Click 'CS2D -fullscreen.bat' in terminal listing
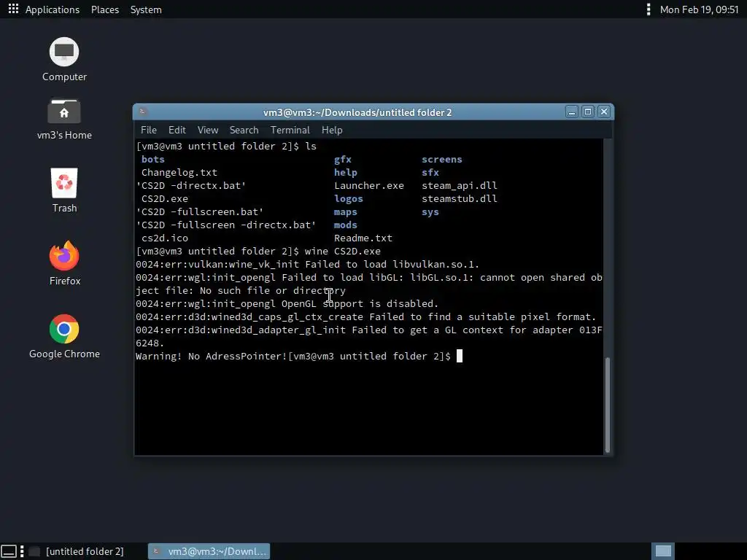The image size is (747, 560). 200,212
